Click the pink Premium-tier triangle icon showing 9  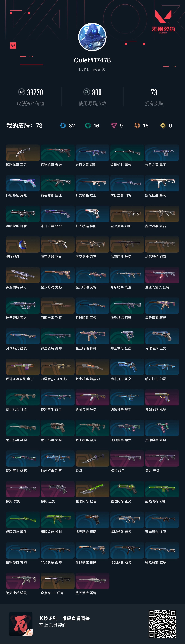point(114,125)
